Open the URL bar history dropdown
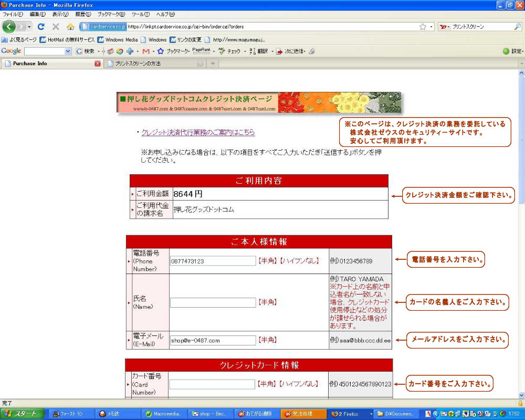This screenshot has width=525, height=420. point(432,26)
